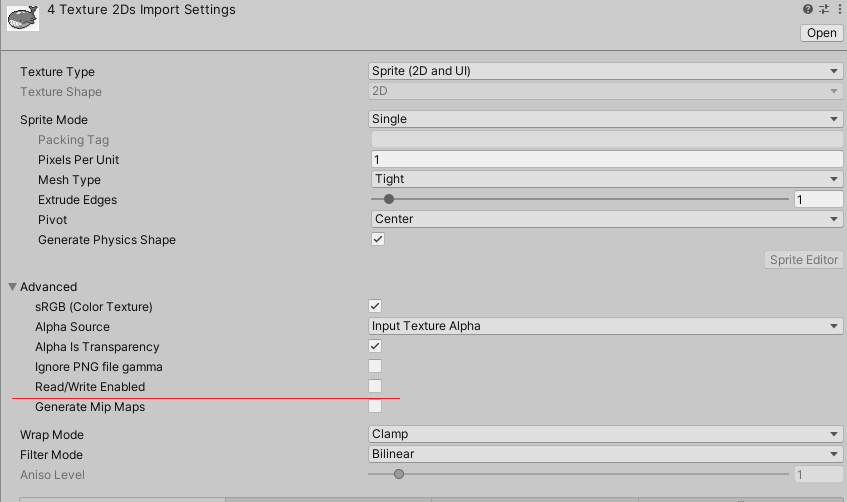847x502 pixels.
Task: Collapse the Advanced section triangle
Action: point(12,286)
